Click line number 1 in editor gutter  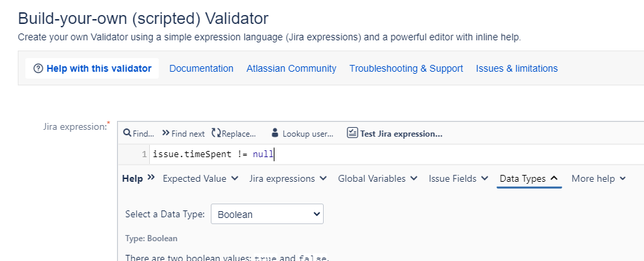coord(144,154)
